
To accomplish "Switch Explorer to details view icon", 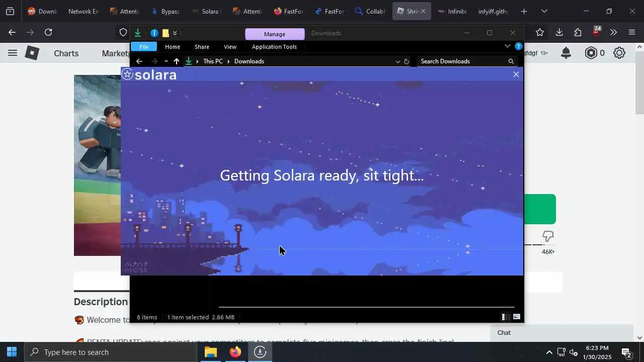I will click(506, 317).
